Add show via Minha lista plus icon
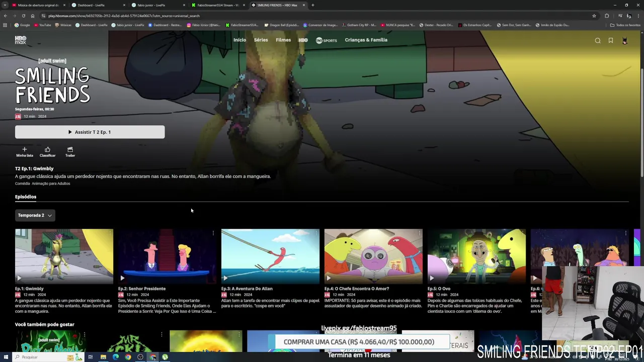Screen dimensions: 644x362 pyautogui.click(x=24, y=149)
